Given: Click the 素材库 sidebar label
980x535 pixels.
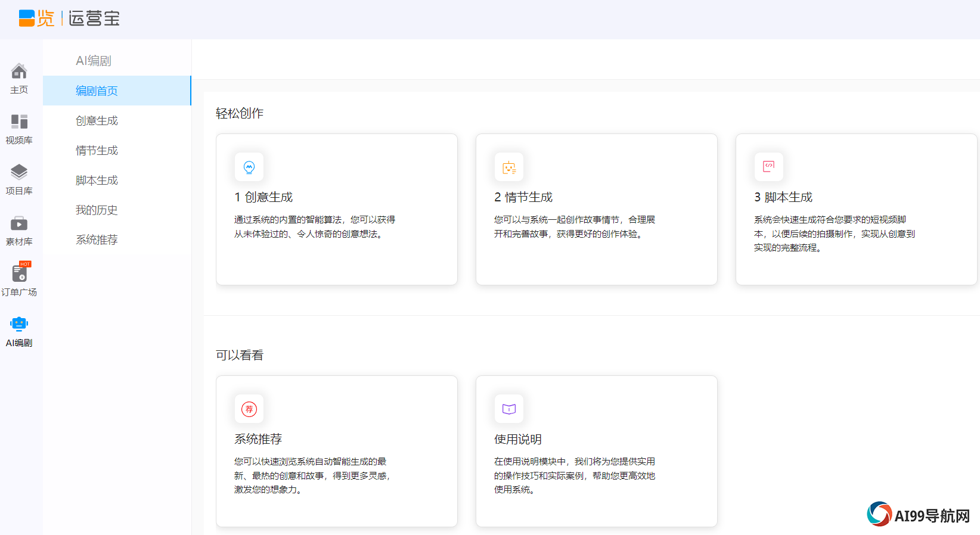Looking at the screenshot, I should coord(19,241).
